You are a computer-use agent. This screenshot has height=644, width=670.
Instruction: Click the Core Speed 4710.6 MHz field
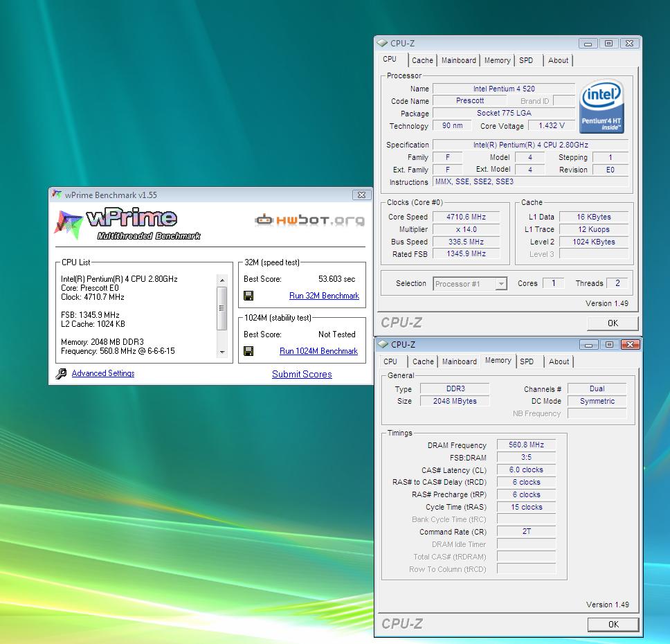click(x=467, y=217)
